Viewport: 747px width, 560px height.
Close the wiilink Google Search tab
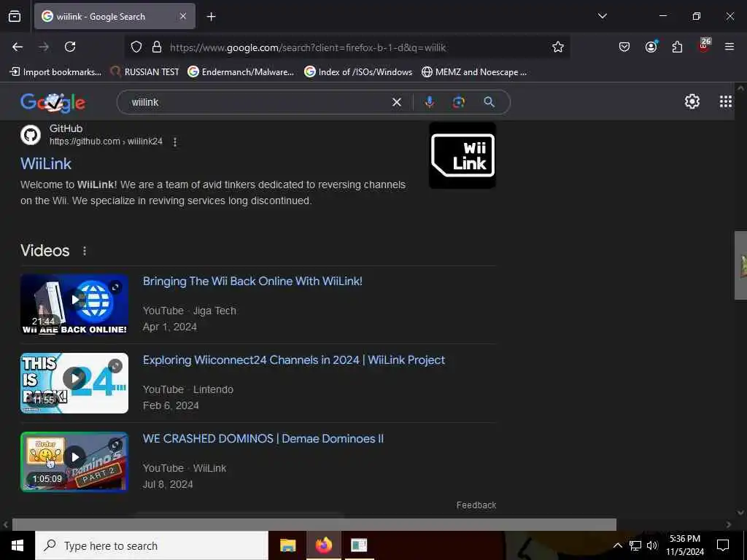183,16
